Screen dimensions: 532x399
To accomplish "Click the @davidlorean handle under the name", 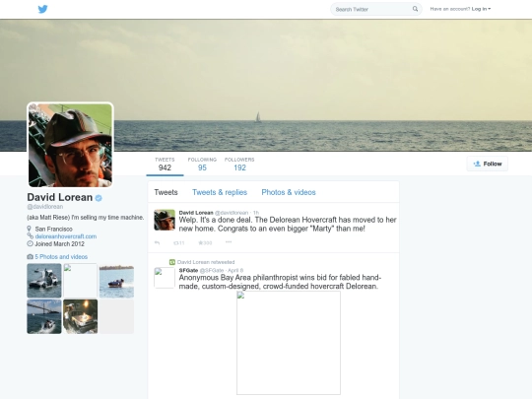I will click(x=45, y=207).
